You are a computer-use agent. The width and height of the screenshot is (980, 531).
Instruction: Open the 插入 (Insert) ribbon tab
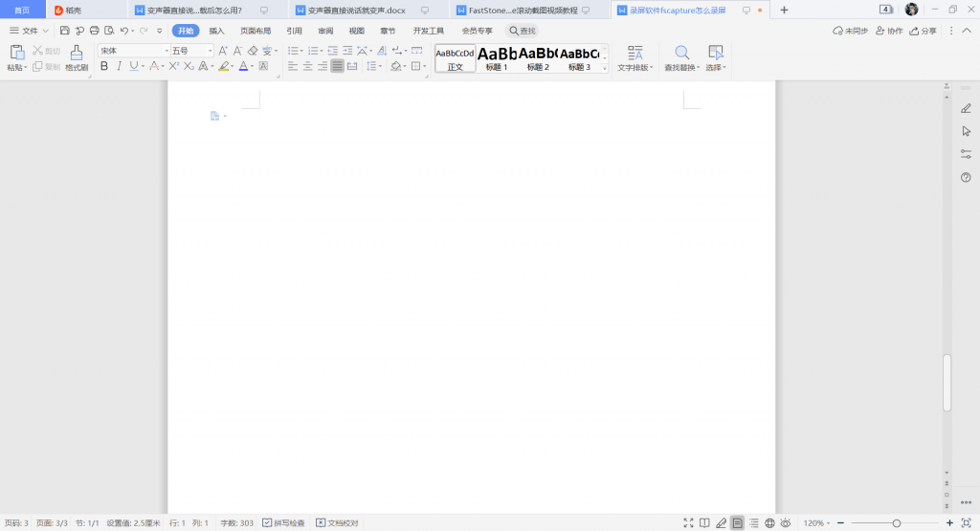217,31
